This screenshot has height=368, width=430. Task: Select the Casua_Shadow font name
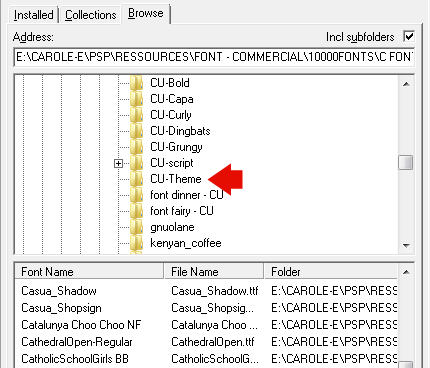pos(59,291)
